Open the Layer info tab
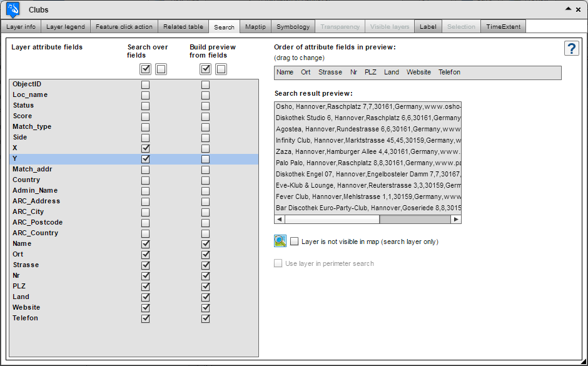This screenshot has width=588, height=366. pos(21,27)
